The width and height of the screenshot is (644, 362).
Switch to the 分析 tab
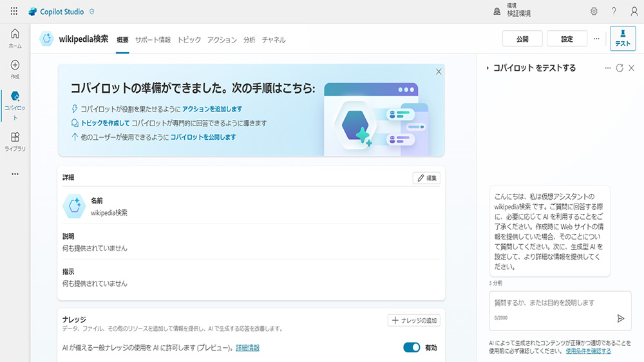(x=249, y=40)
